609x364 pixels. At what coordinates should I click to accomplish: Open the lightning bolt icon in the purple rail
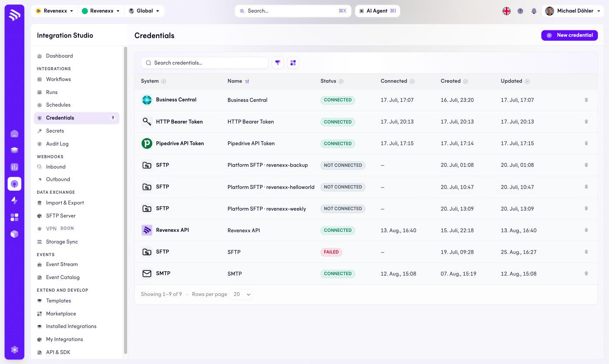tap(14, 201)
